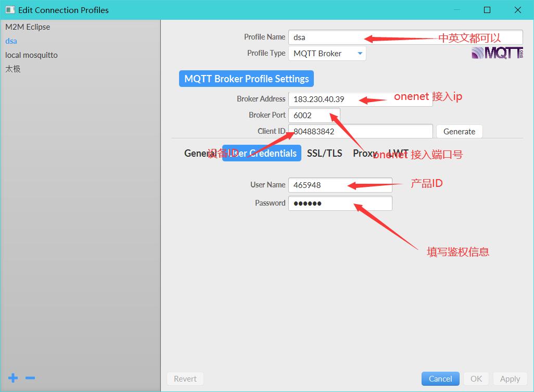Switch to the Proxy tab
534x392 pixels.
pyautogui.click(x=365, y=153)
